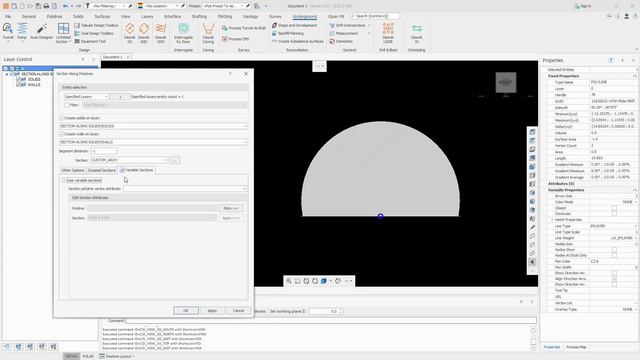Click the Segment distance input field

(103, 151)
